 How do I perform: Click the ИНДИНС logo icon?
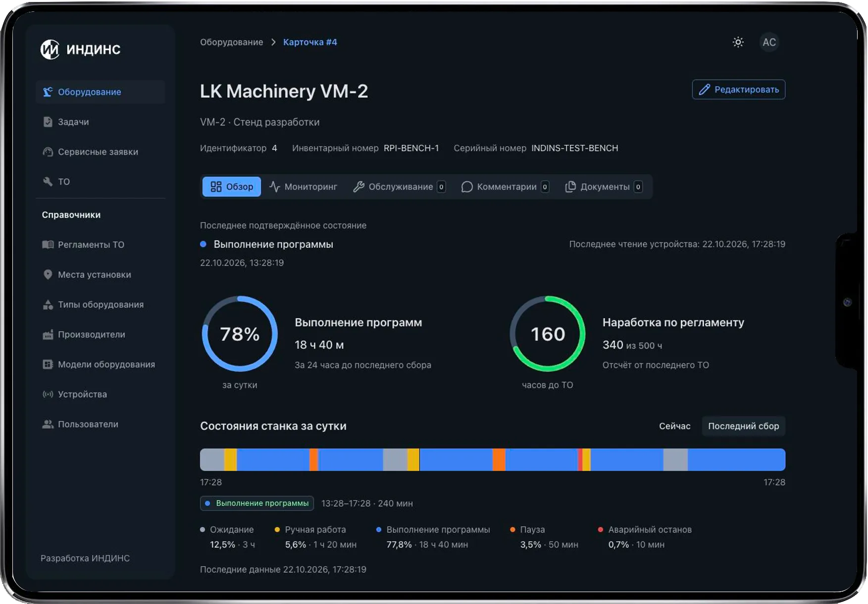point(50,49)
